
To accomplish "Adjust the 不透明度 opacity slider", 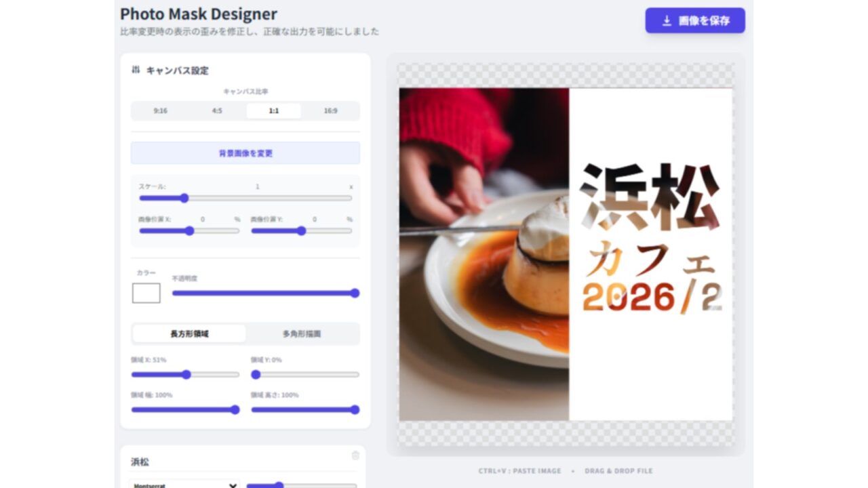I will pos(265,293).
